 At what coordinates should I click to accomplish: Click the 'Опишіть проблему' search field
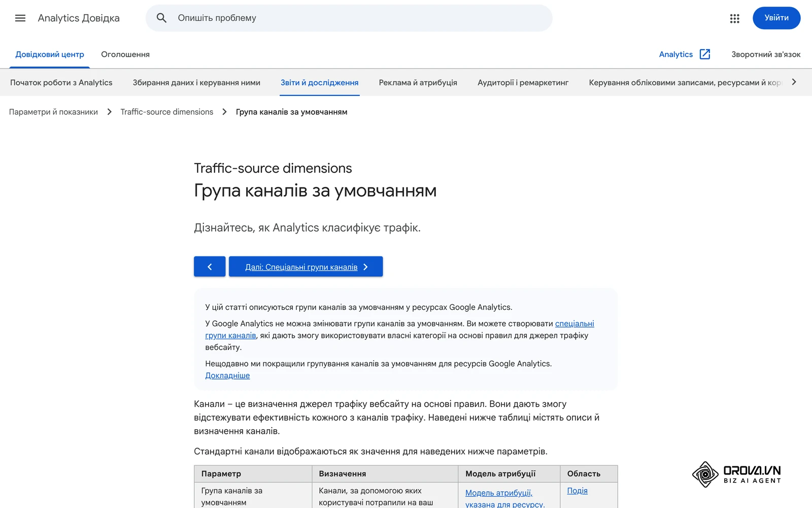click(349, 18)
